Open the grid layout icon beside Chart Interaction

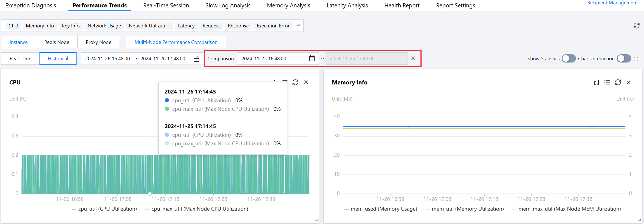click(x=637, y=59)
